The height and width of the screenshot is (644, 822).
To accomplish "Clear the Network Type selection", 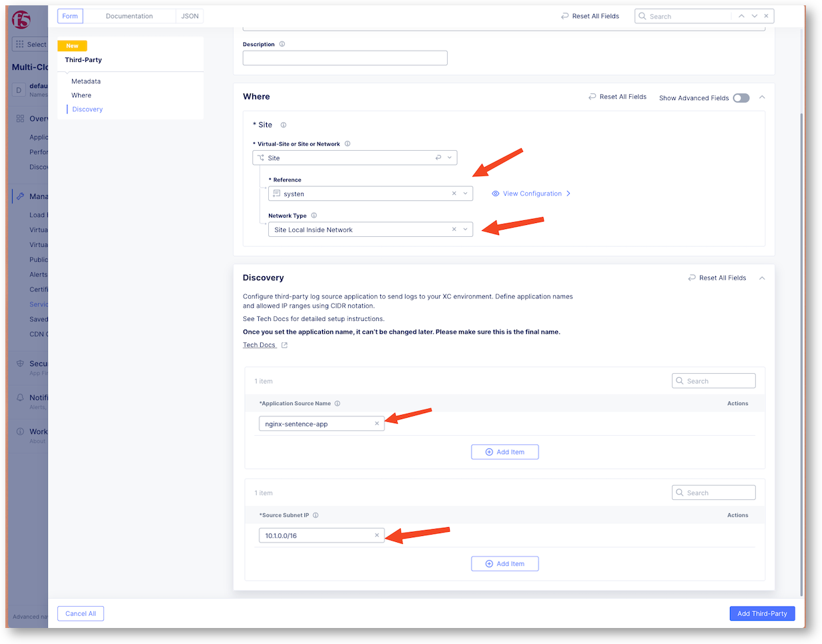I will pos(454,230).
